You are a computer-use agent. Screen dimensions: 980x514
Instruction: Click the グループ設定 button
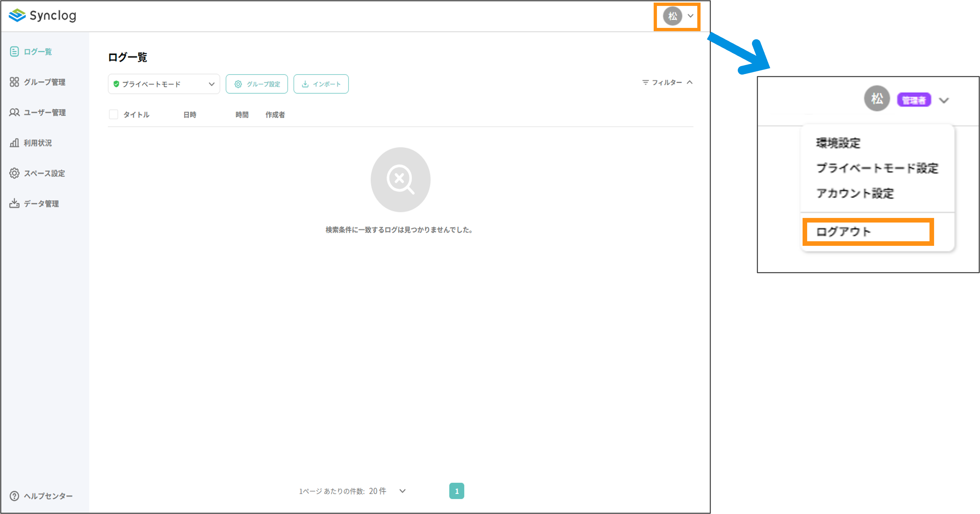pyautogui.click(x=257, y=84)
